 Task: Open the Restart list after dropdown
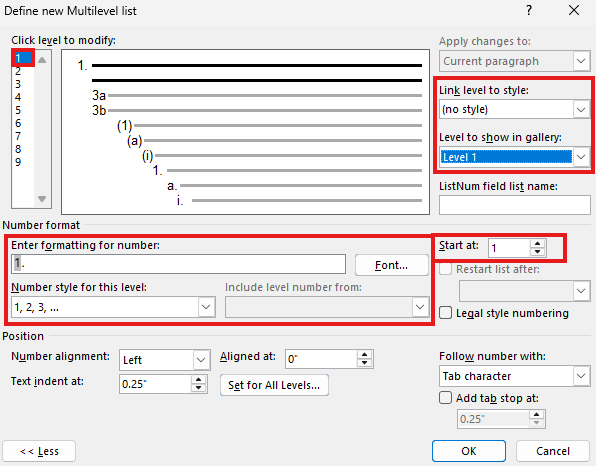coord(525,291)
